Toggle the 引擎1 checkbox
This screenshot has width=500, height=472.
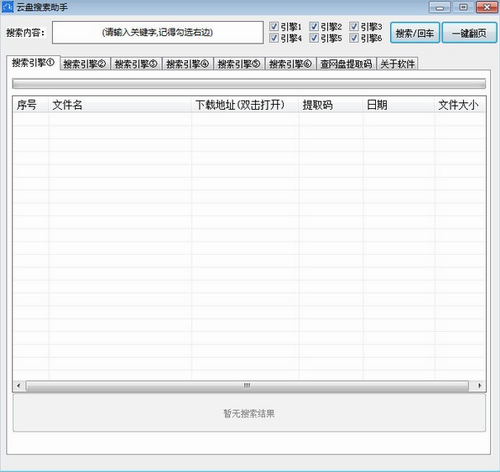tap(274, 26)
